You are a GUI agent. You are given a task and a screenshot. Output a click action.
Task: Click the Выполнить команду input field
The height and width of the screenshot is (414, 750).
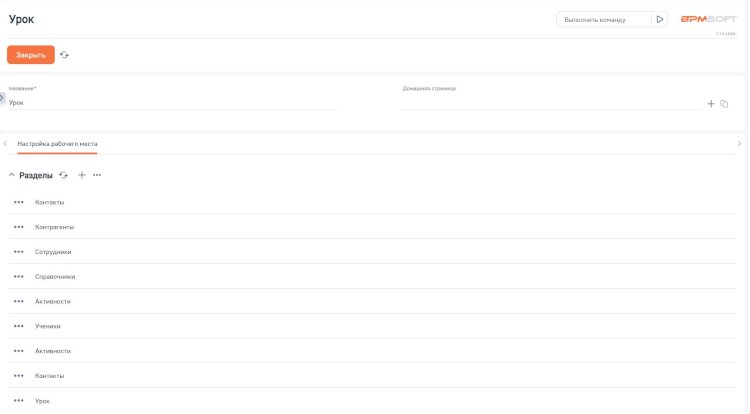tap(603, 19)
